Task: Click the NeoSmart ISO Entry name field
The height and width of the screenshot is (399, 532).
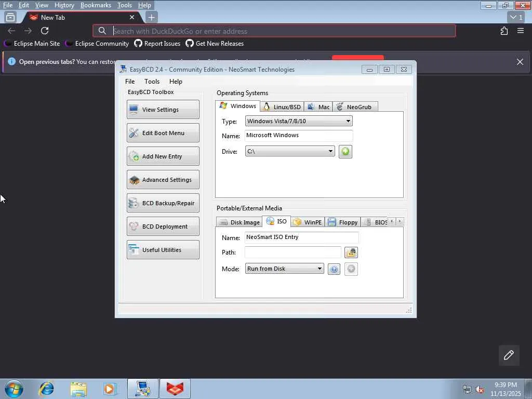Action: (x=301, y=237)
